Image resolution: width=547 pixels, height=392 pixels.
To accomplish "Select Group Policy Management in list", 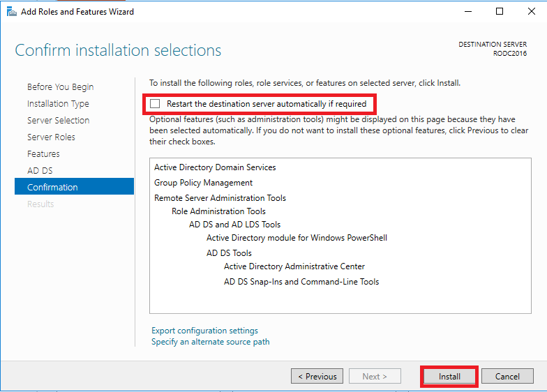I will coord(204,183).
